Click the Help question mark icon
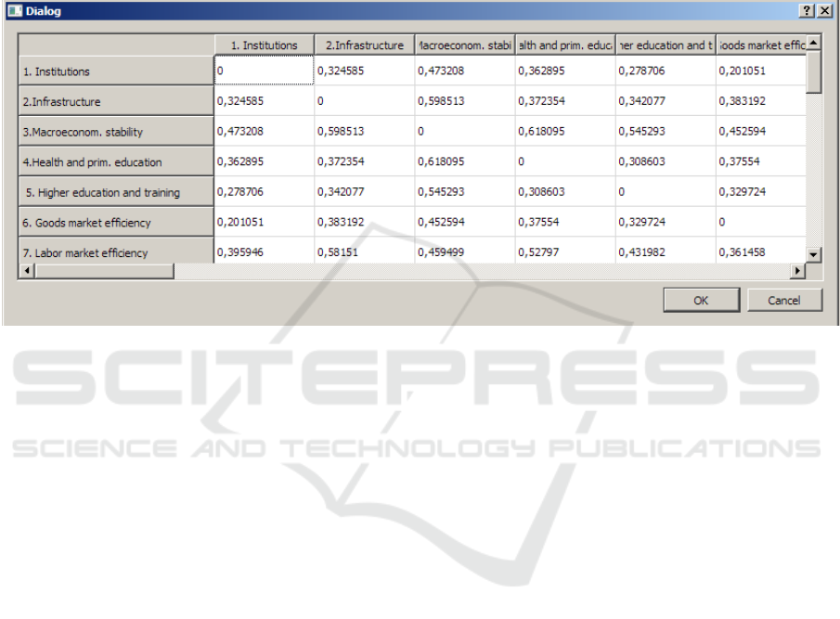The image size is (840, 619). (x=808, y=9)
